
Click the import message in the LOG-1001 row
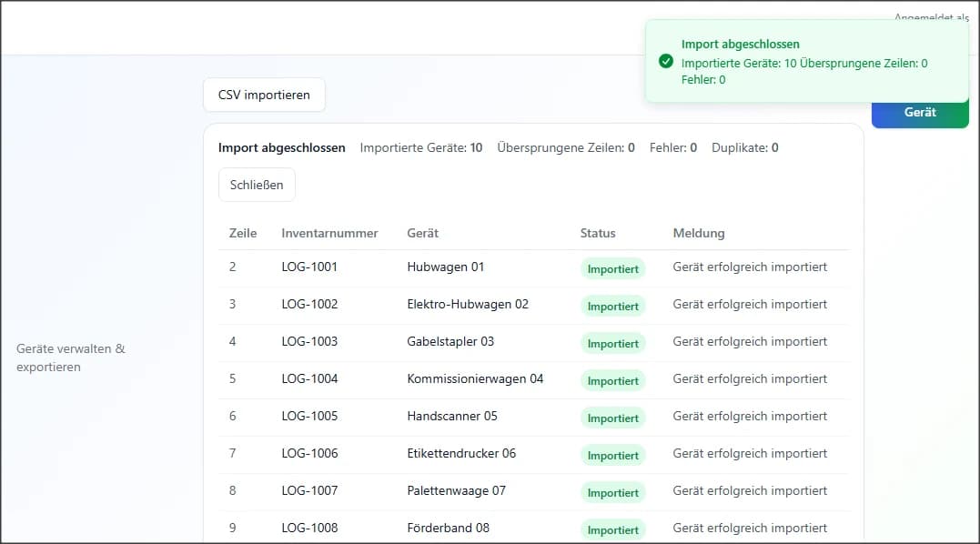click(750, 267)
